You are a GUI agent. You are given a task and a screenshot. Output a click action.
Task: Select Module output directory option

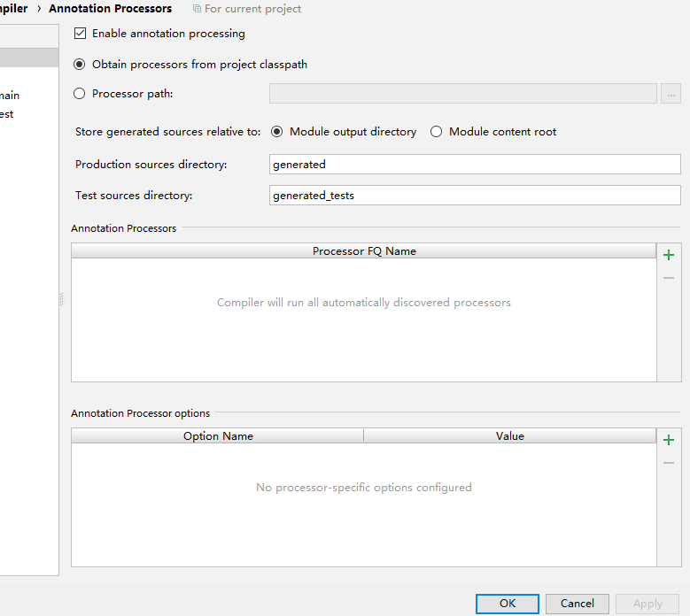277,132
